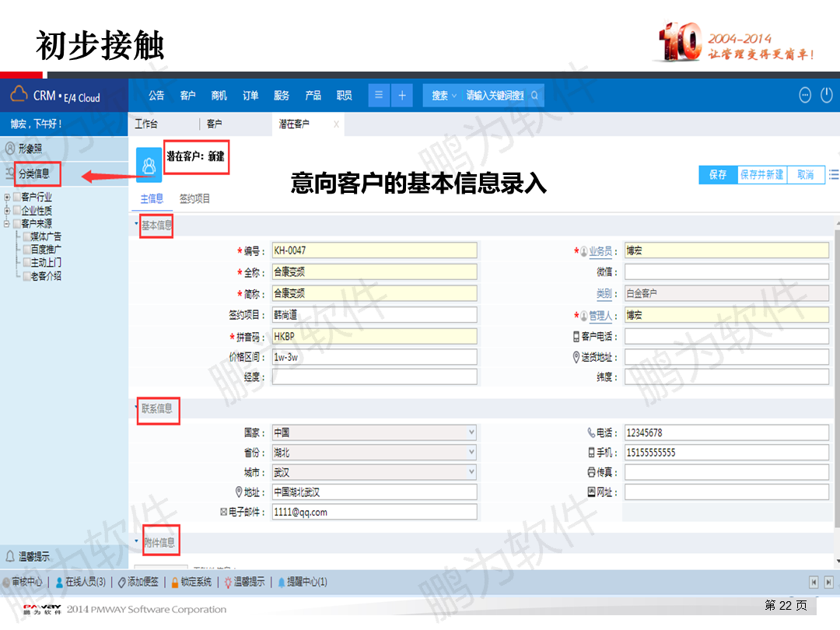Check the 客户行业 checkbox
Screen dimensions: 840x630
coord(16,197)
